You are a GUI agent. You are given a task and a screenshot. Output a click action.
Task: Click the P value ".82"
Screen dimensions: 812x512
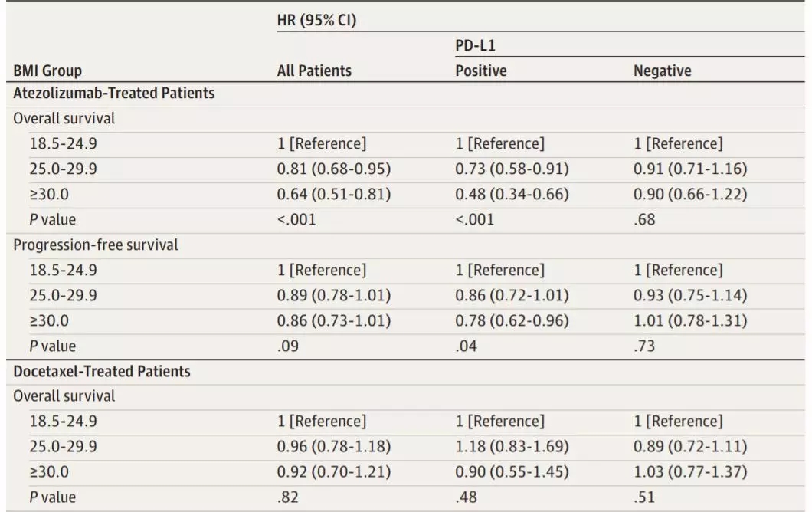pos(287,497)
